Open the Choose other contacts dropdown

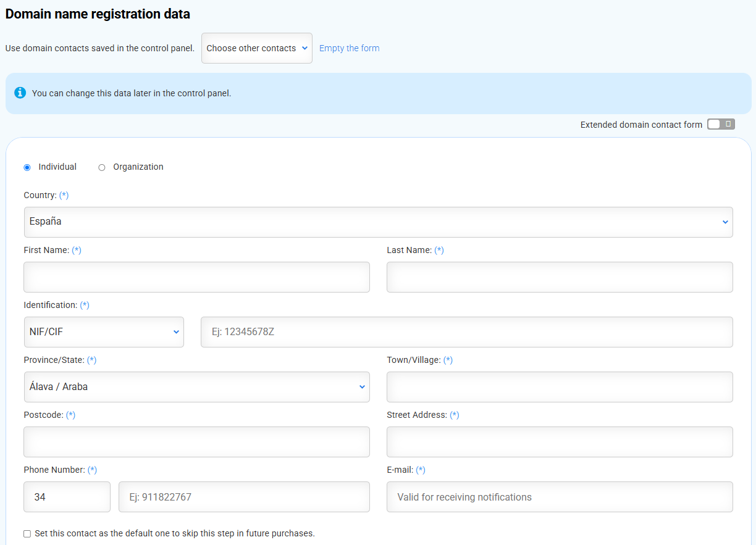[x=256, y=48]
